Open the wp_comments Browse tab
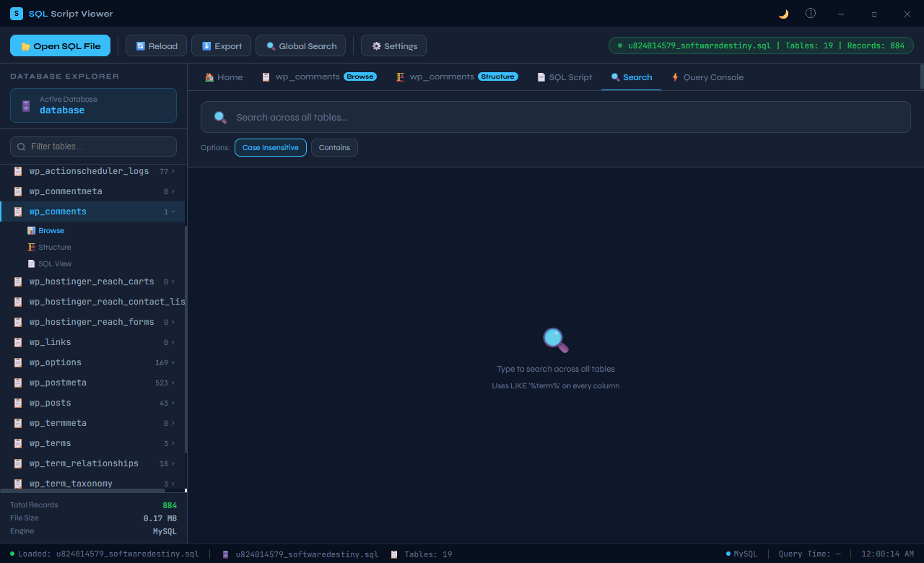Viewport: 924px width, 563px height. (319, 77)
